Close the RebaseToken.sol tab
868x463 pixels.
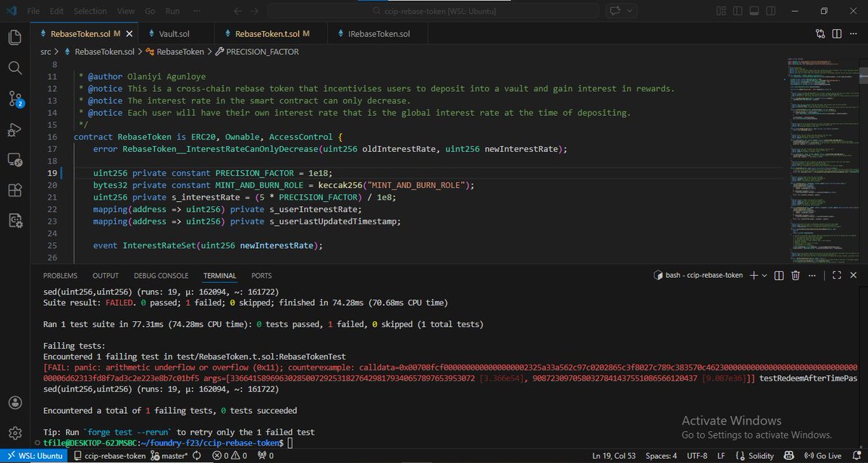[x=130, y=34]
